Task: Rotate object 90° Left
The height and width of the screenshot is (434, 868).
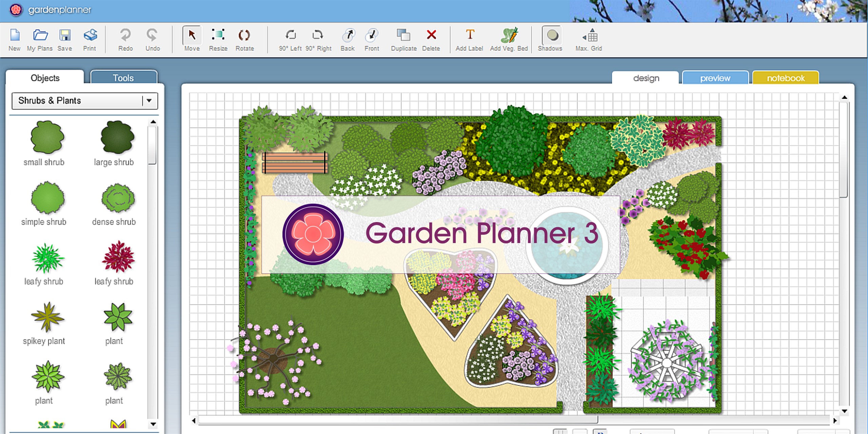Action: (290, 35)
